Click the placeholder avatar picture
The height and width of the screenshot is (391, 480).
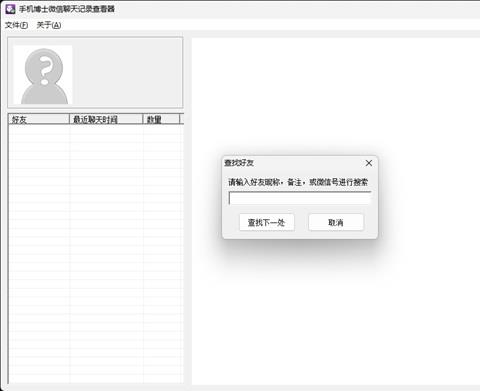coord(43,75)
